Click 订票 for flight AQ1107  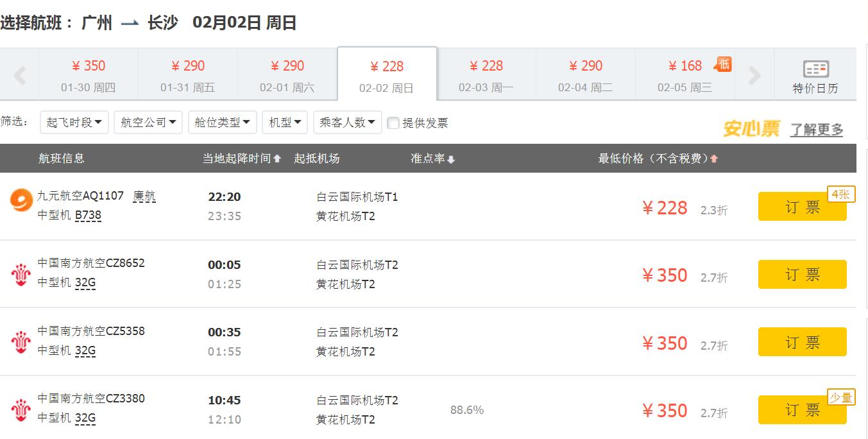point(802,205)
